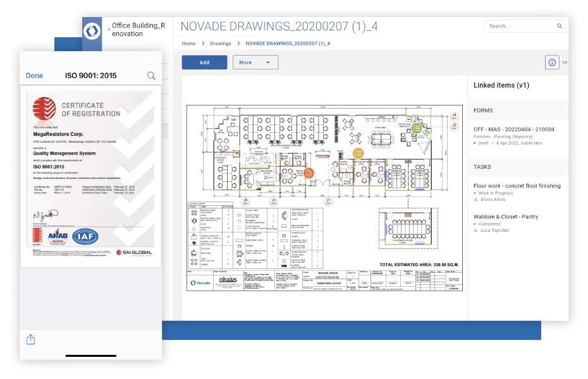588x379 pixels.
Task: Go to Drawings breadcrumb
Action: point(221,44)
